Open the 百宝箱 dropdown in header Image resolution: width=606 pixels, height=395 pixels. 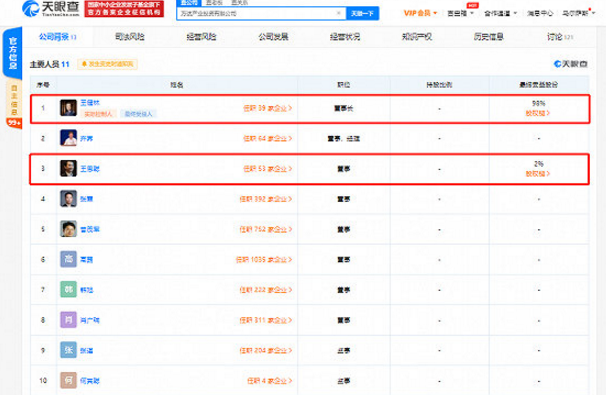coord(460,13)
